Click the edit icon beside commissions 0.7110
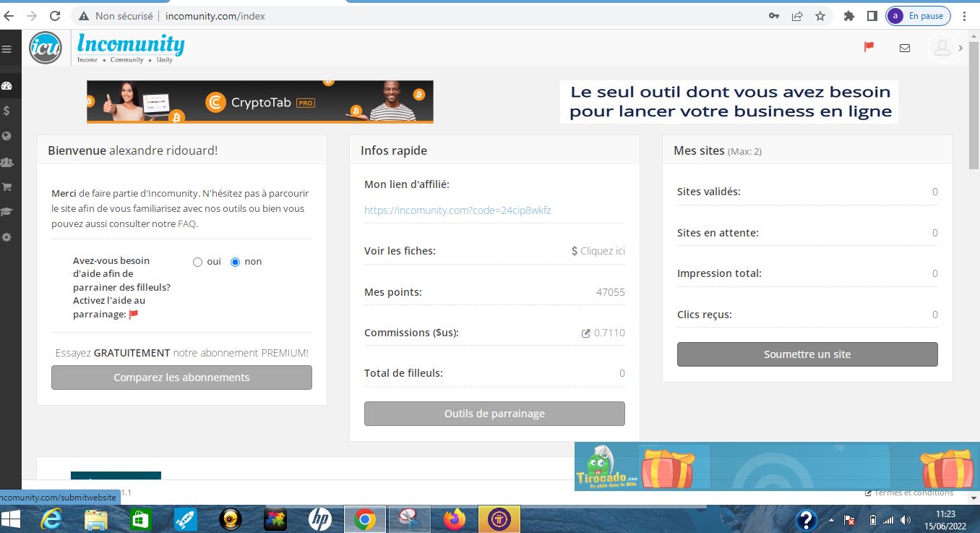 click(586, 333)
